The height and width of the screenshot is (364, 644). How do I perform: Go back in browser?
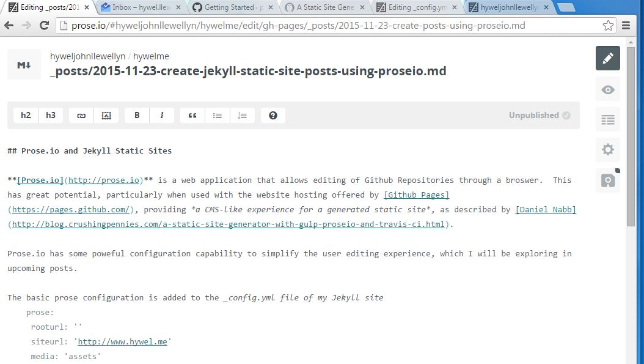(x=9, y=26)
